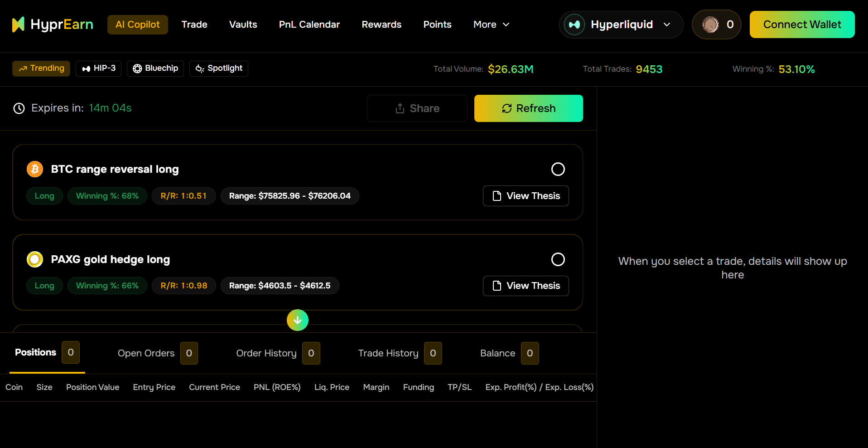Click the 14m 04s expiry countdown
Screen dimensions: 868x448
click(x=111, y=108)
